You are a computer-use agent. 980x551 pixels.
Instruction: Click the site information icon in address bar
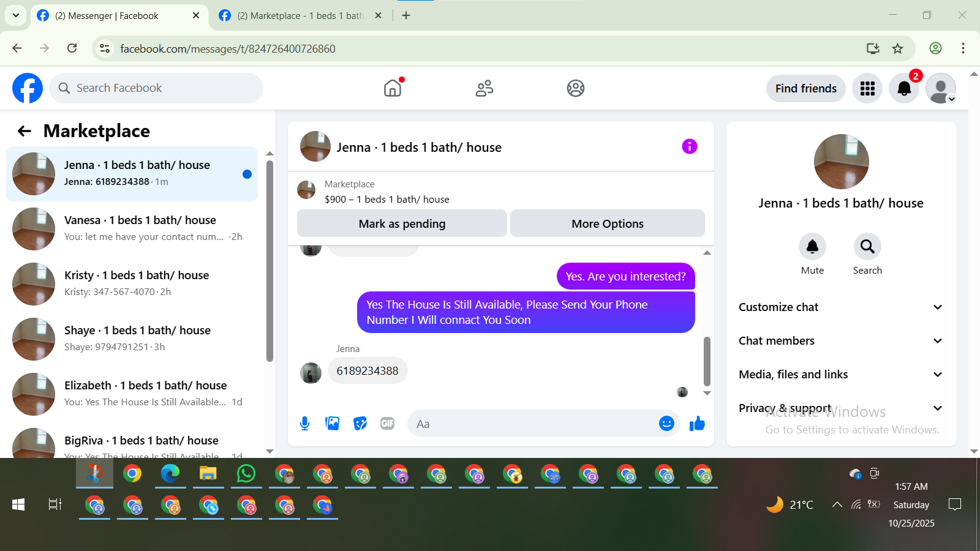pyautogui.click(x=105, y=48)
